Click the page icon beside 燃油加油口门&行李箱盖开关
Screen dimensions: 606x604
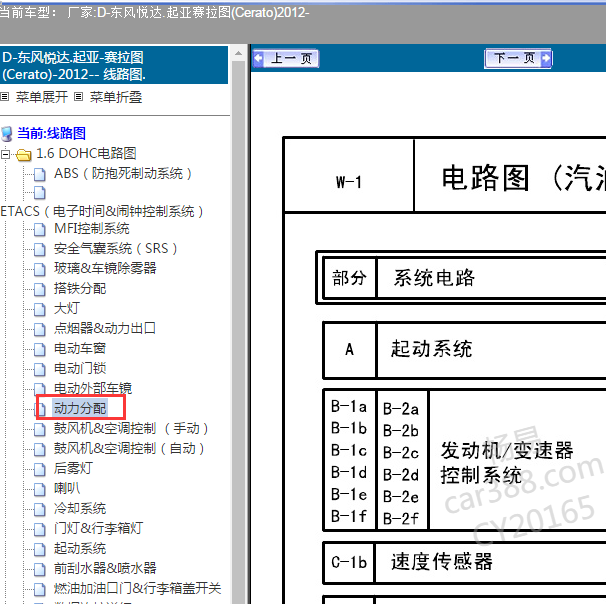pyautogui.click(x=39, y=590)
